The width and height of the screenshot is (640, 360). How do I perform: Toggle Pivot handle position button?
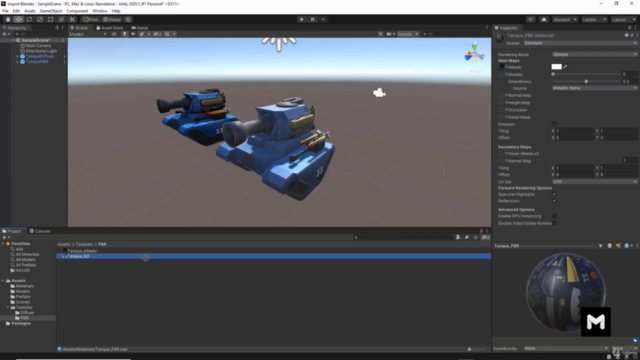[x=91, y=20]
